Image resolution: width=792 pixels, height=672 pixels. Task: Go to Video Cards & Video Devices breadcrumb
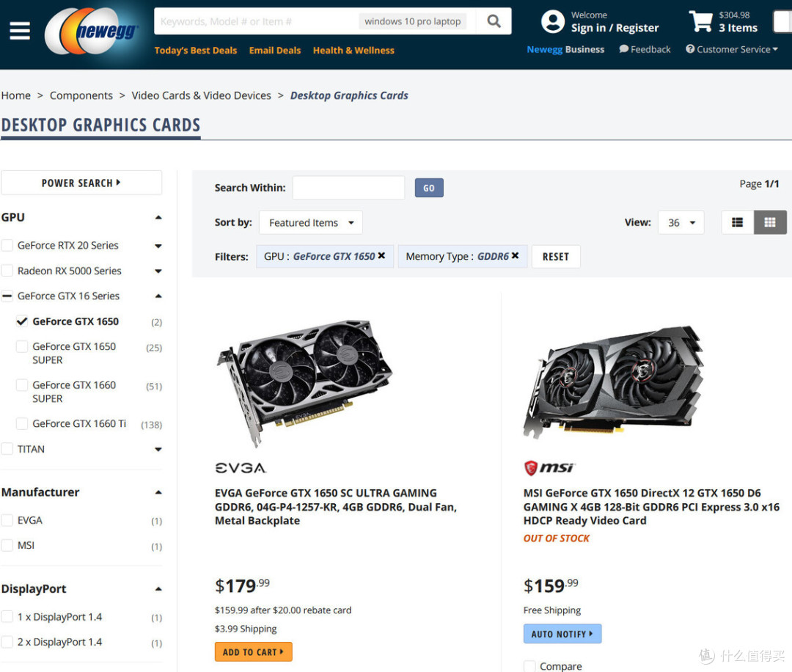click(x=201, y=95)
